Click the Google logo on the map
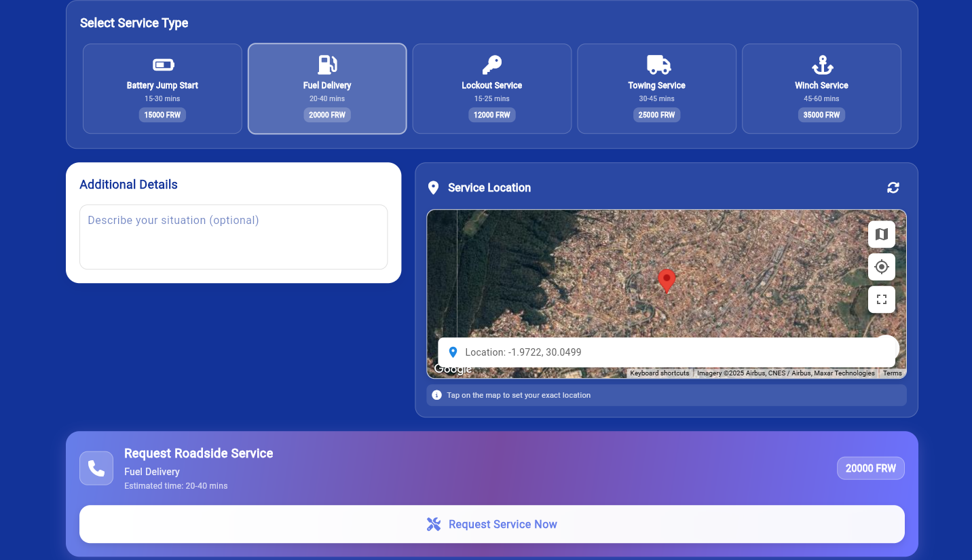Screen dimensions: 972x560 pyautogui.click(x=452, y=371)
